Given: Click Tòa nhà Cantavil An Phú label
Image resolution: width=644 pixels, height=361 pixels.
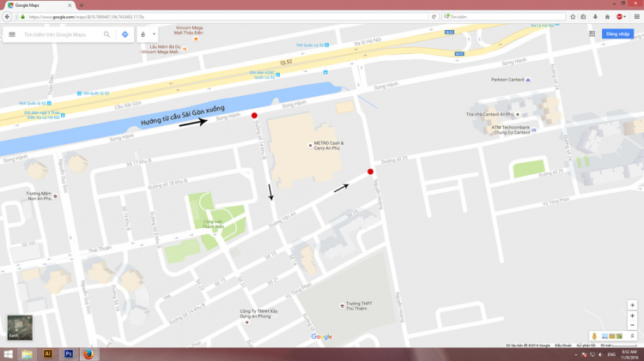Looking at the screenshot, I should [489, 114].
